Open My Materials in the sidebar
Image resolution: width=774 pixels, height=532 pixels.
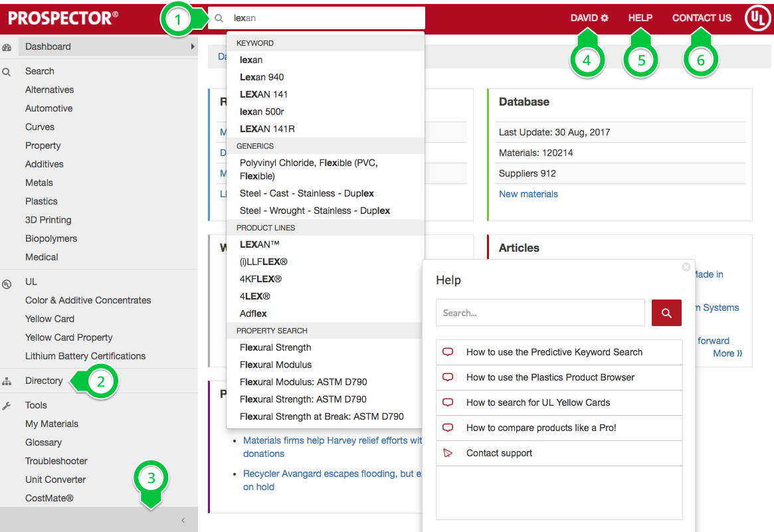(x=51, y=424)
